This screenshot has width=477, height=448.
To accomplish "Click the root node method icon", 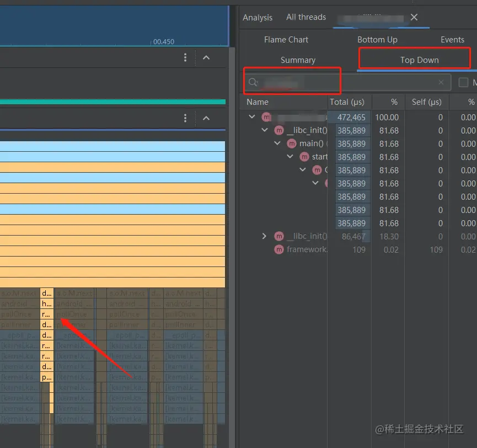I will [x=266, y=117].
